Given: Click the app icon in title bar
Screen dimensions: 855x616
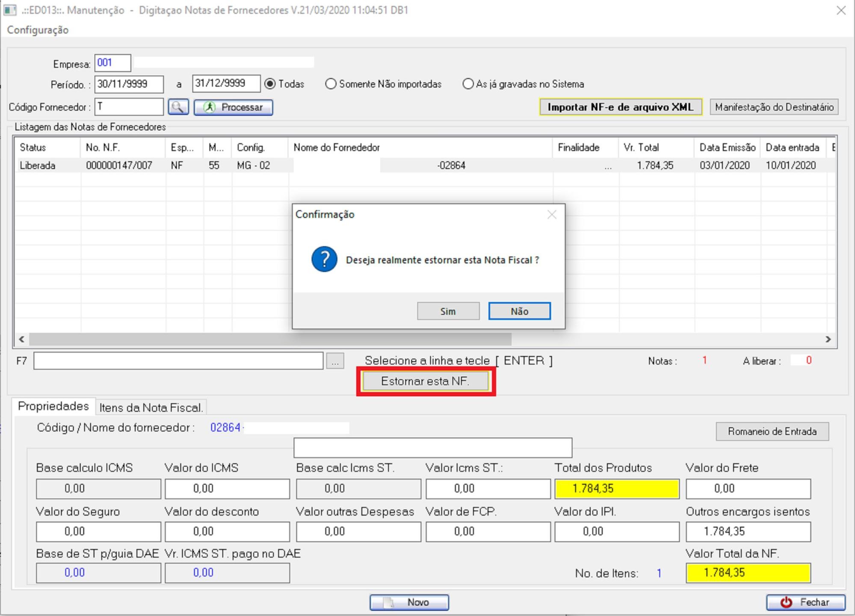Looking at the screenshot, I should pyautogui.click(x=10, y=10).
